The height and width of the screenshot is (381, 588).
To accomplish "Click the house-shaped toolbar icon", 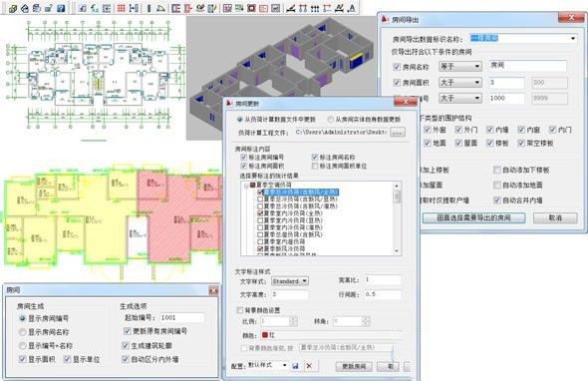I will coord(25,8).
